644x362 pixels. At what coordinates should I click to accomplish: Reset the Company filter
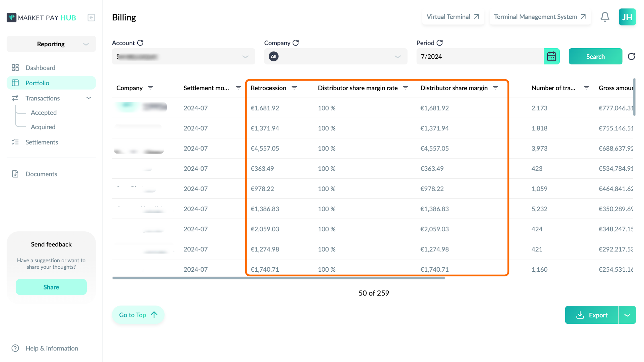coord(296,43)
